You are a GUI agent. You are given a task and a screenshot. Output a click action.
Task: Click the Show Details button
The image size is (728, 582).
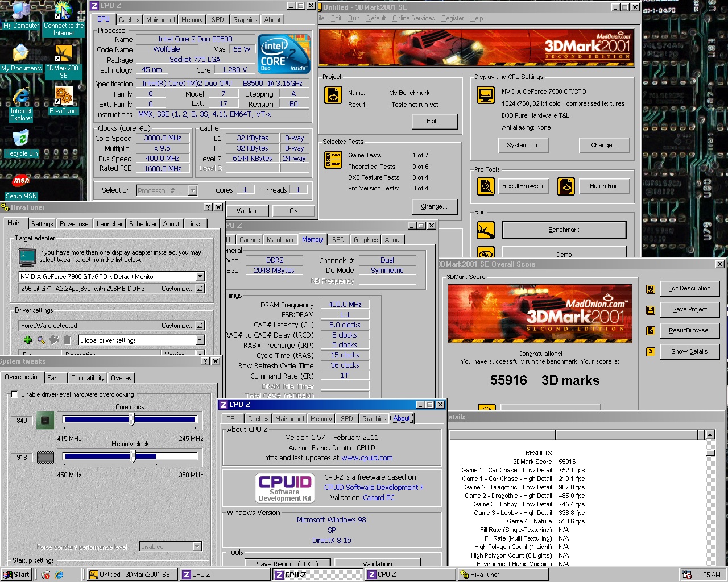tap(689, 352)
